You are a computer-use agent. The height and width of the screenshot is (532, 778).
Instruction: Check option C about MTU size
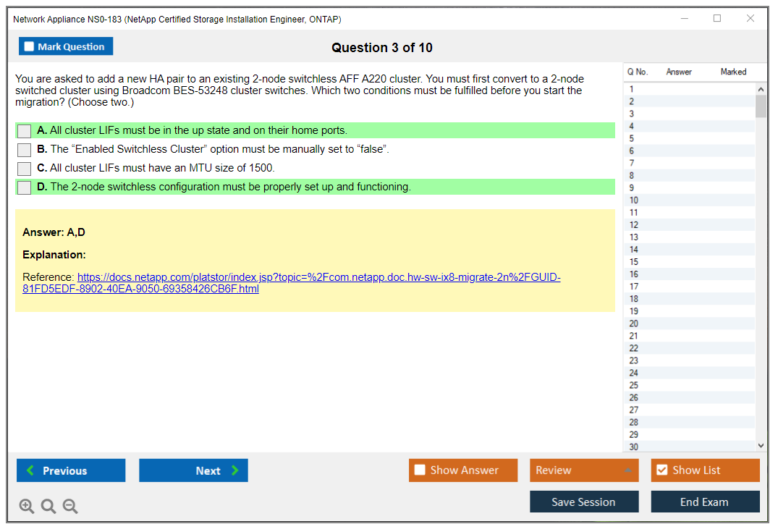point(25,169)
